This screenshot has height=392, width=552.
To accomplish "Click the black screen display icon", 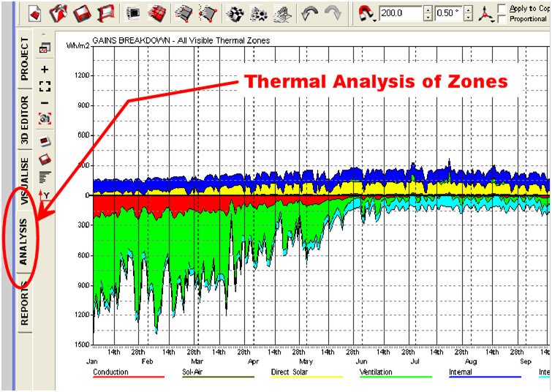I will coord(133,14).
